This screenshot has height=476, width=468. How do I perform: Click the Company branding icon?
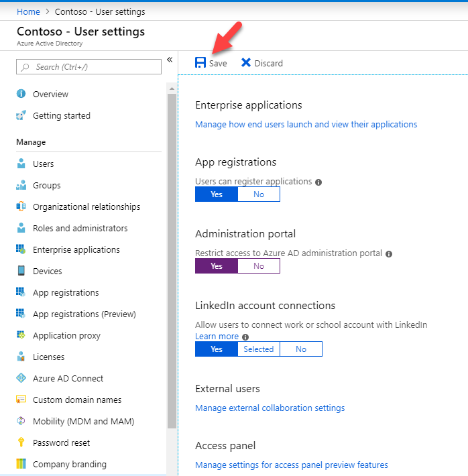21,464
